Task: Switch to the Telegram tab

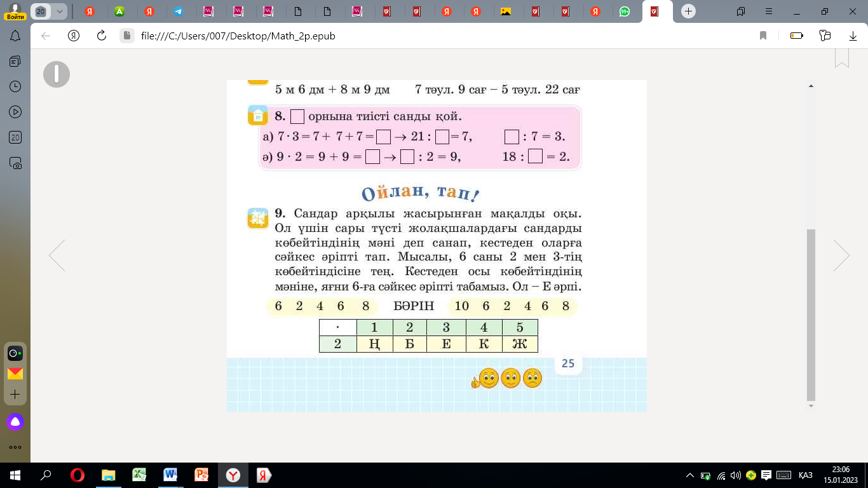Action: [179, 11]
